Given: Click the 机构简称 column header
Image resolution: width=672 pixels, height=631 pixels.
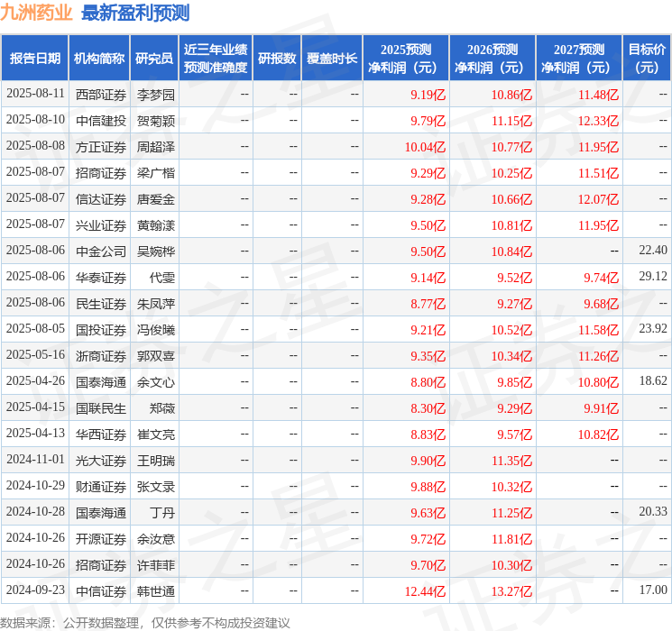Looking at the screenshot, I should click(99, 59).
